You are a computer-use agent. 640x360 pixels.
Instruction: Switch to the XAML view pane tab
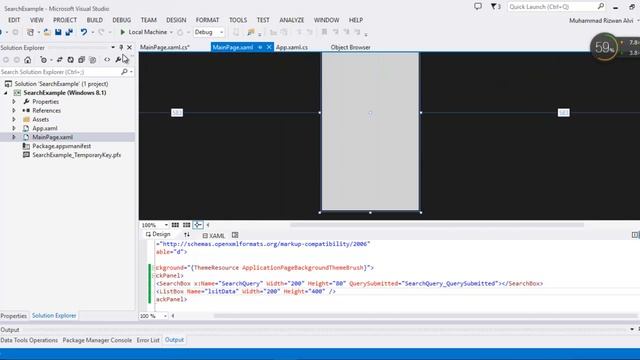click(x=213, y=236)
